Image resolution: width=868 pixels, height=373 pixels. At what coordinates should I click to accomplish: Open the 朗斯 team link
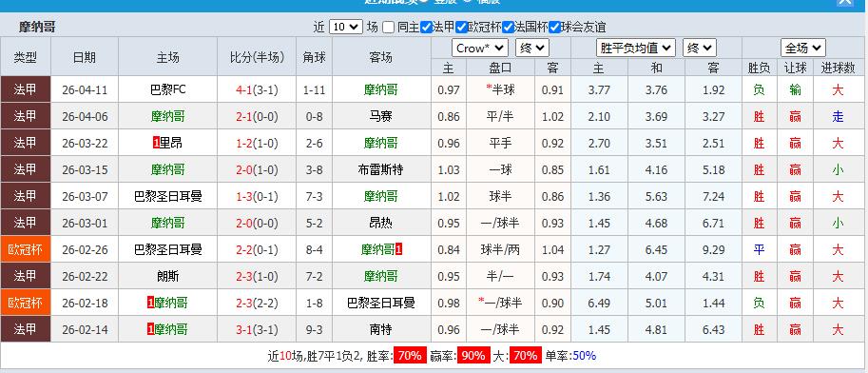click(x=167, y=276)
